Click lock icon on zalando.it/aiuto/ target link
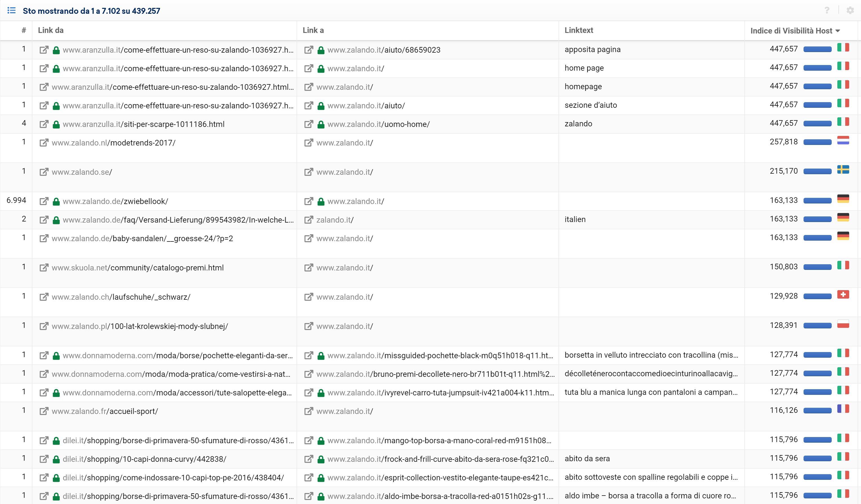Viewport: 861px width, 504px height. click(x=321, y=106)
